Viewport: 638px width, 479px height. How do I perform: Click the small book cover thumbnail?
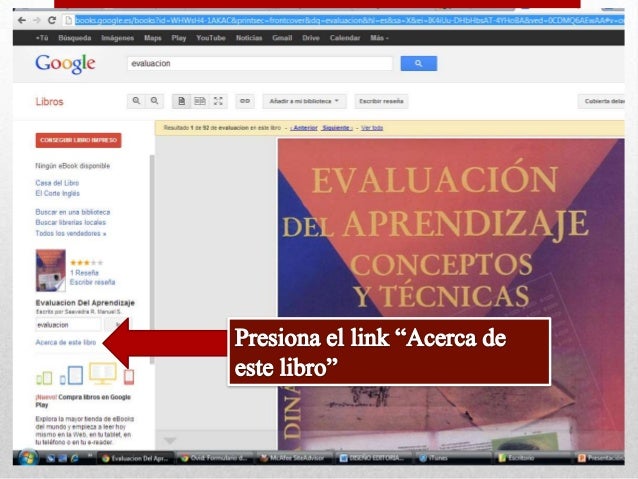50,270
